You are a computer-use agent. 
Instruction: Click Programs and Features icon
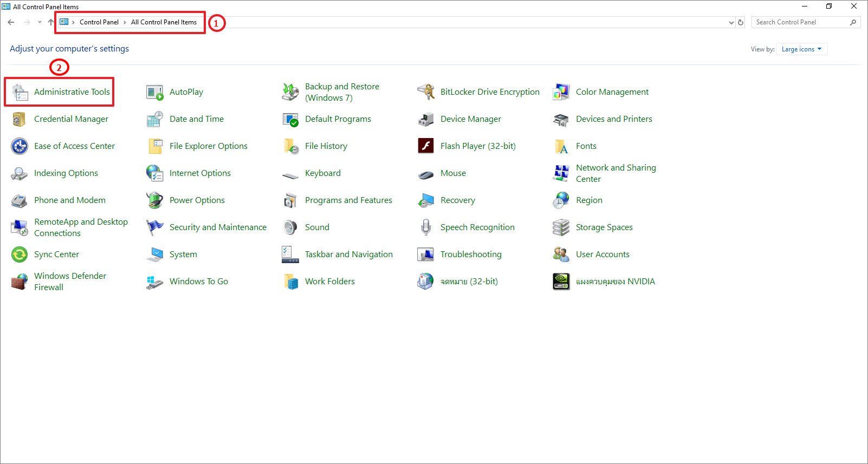(290, 200)
